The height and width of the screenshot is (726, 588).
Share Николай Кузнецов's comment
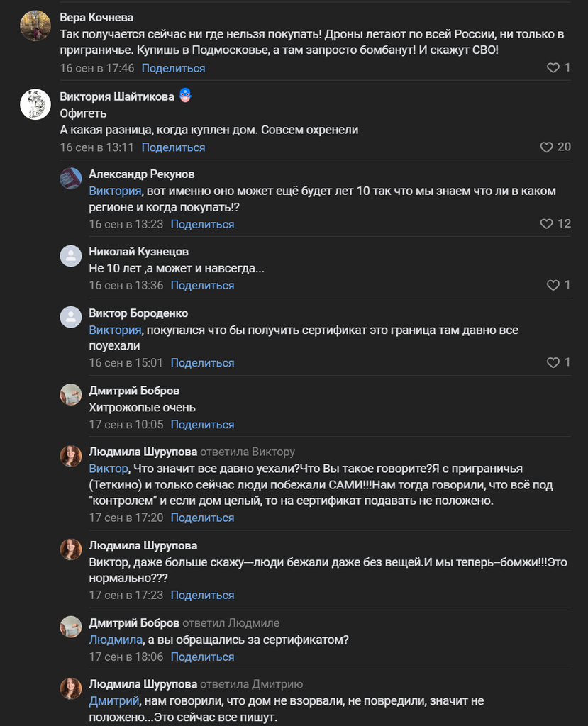[204, 285]
